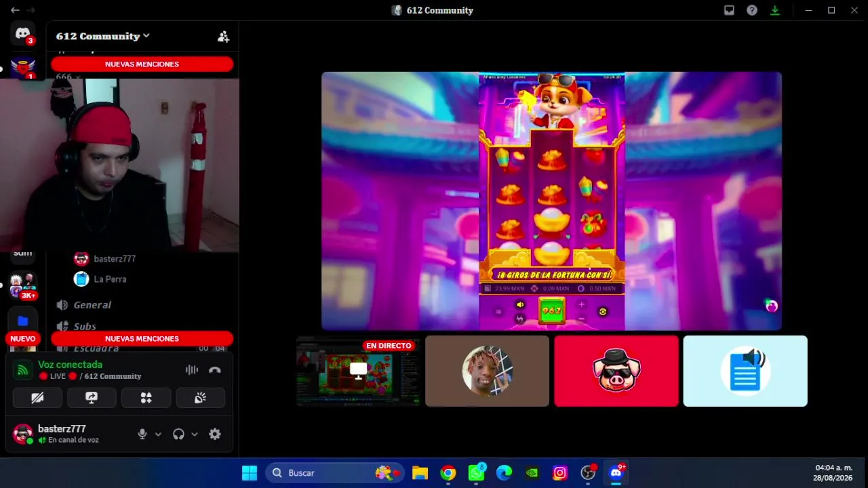Image resolution: width=868 pixels, height=488 pixels.
Task: Start an activity
Action: pyautogui.click(x=146, y=398)
